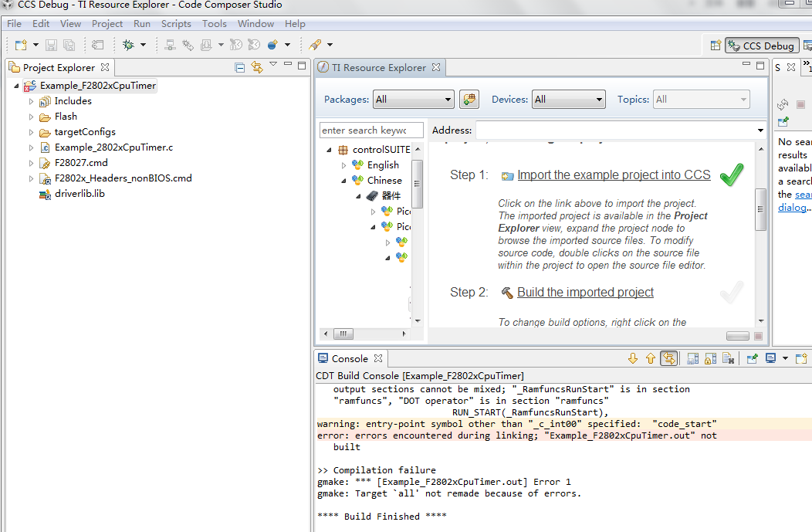Click the package refresh icon beside Packages
The height and width of the screenshot is (532, 812).
click(469, 99)
